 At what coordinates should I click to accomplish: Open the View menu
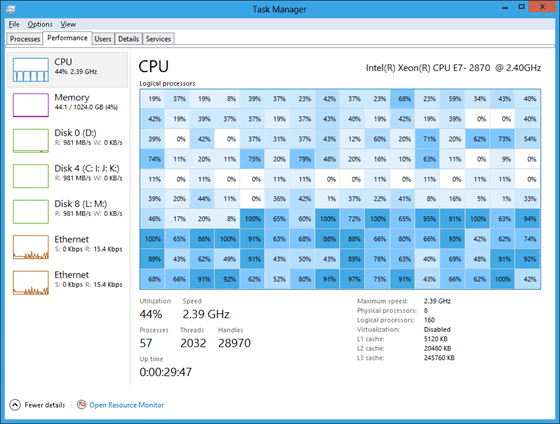click(68, 24)
